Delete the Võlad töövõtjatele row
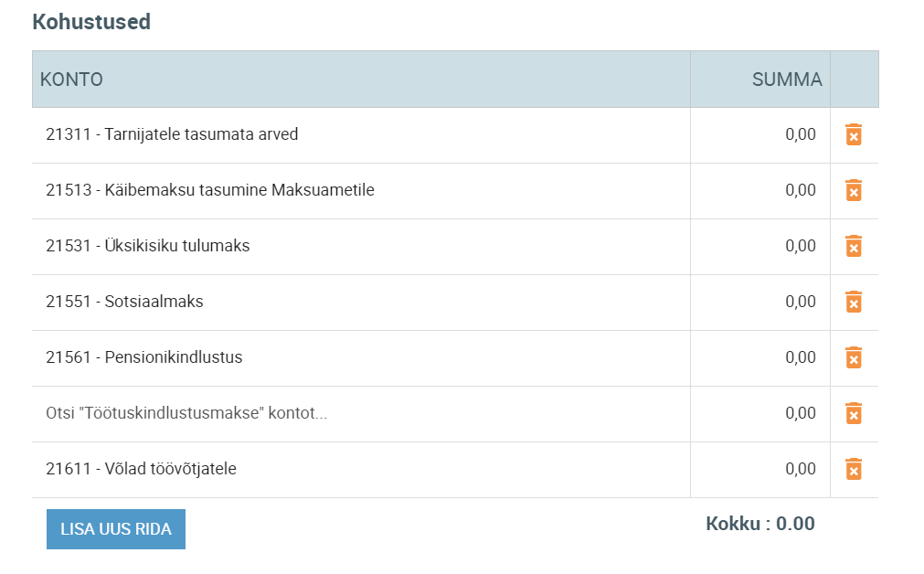The height and width of the screenshot is (574, 924). [854, 469]
